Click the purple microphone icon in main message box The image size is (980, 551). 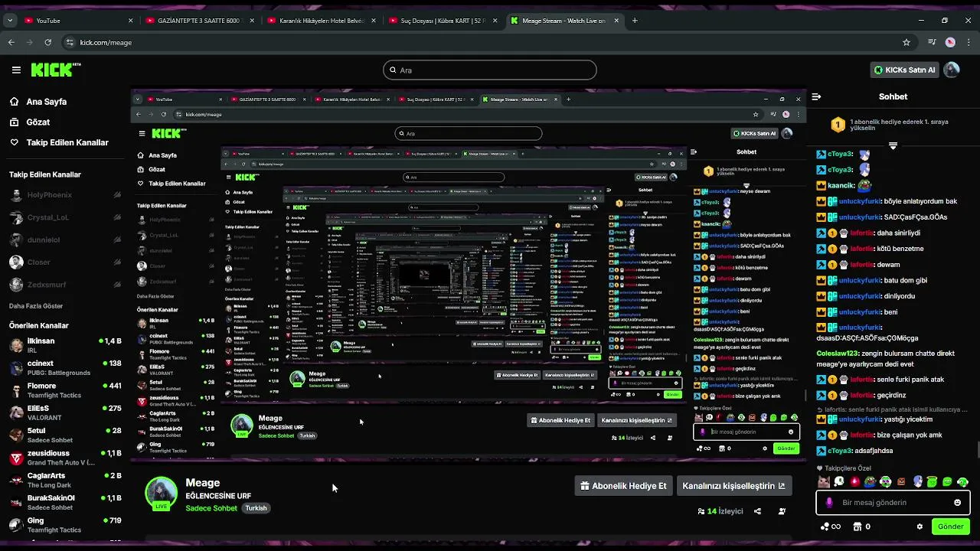click(x=829, y=503)
